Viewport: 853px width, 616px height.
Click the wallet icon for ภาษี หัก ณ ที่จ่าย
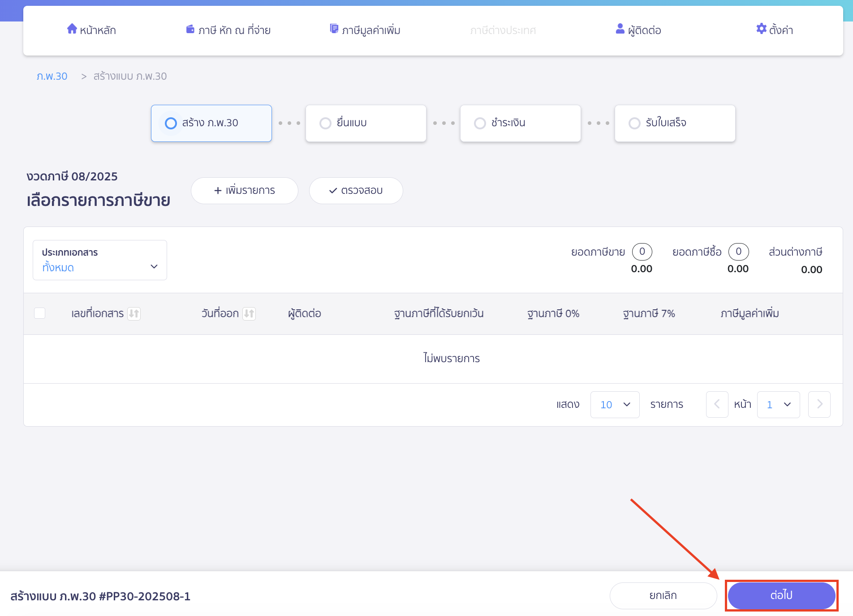190,30
